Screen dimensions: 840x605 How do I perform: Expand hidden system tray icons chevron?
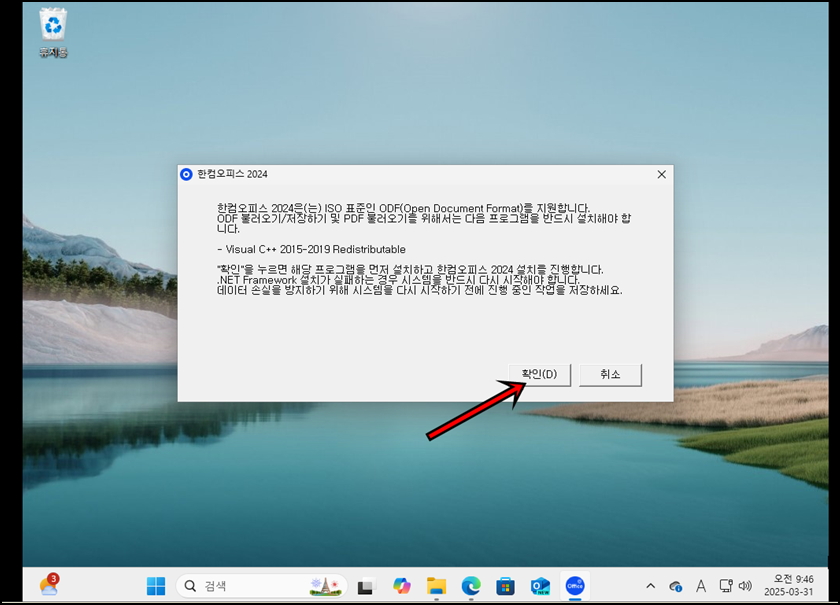tap(650, 586)
